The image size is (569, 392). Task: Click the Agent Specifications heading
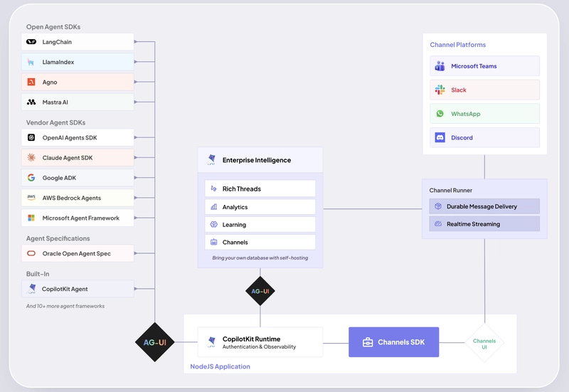click(58, 238)
